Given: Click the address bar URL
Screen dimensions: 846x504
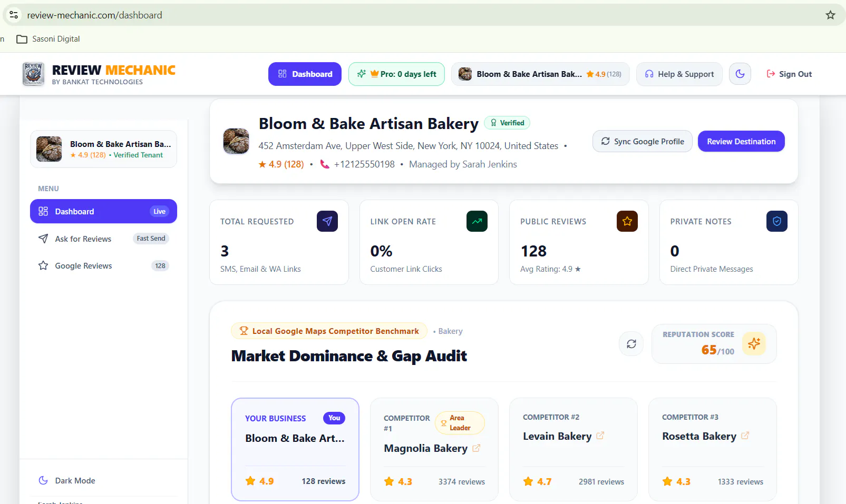Looking at the screenshot, I should 95,15.
